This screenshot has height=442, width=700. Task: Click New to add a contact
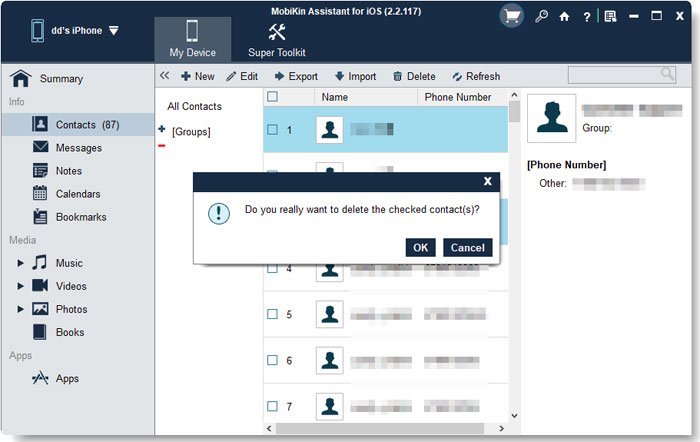click(x=197, y=76)
